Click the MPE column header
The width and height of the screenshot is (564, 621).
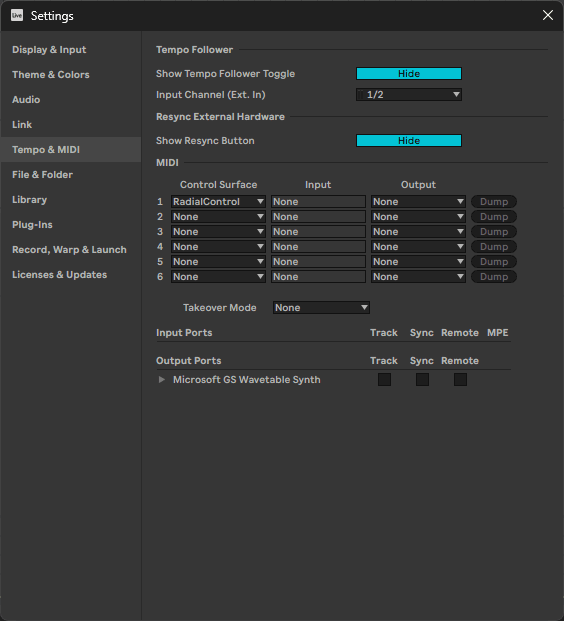click(x=497, y=333)
